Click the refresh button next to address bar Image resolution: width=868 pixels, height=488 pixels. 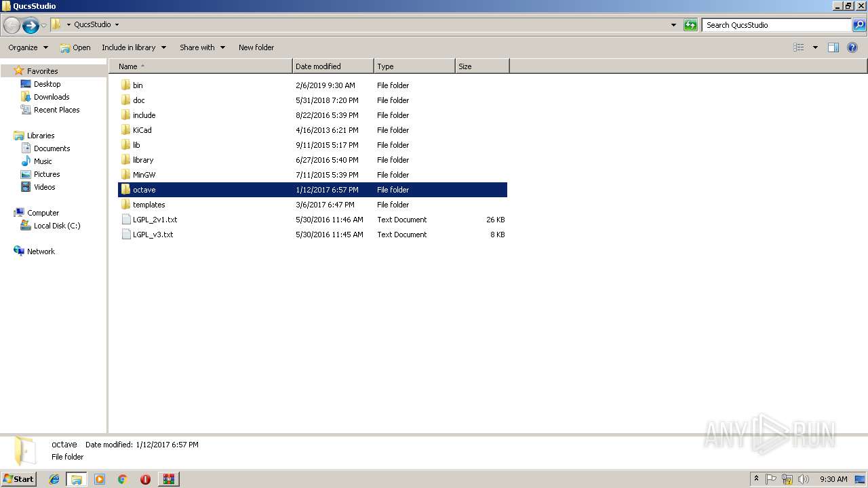pos(690,25)
